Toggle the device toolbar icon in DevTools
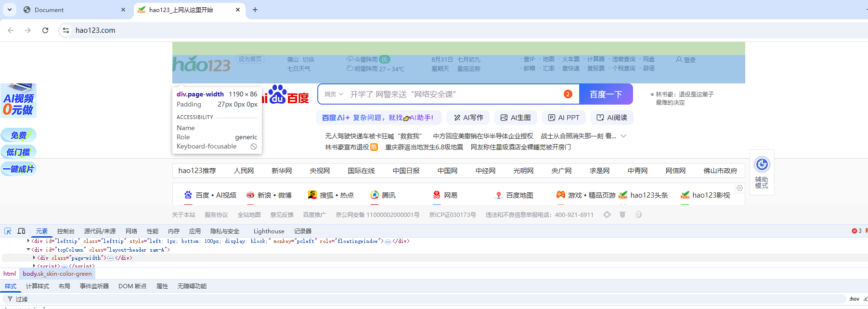 pos(21,231)
